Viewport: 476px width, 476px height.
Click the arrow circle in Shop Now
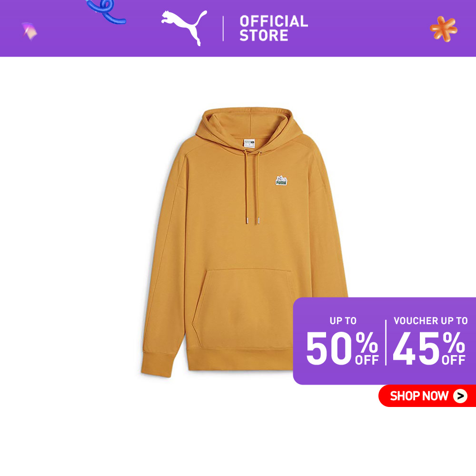click(x=460, y=396)
